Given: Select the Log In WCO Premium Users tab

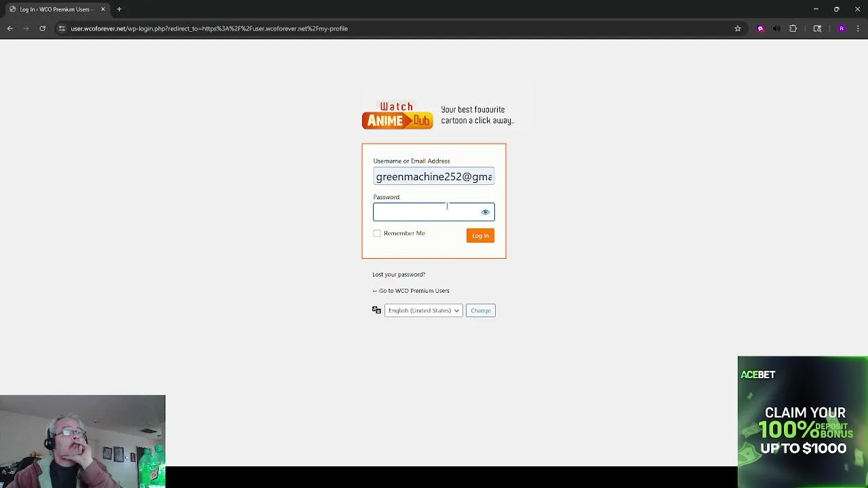Looking at the screenshot, I should [57, 9].
